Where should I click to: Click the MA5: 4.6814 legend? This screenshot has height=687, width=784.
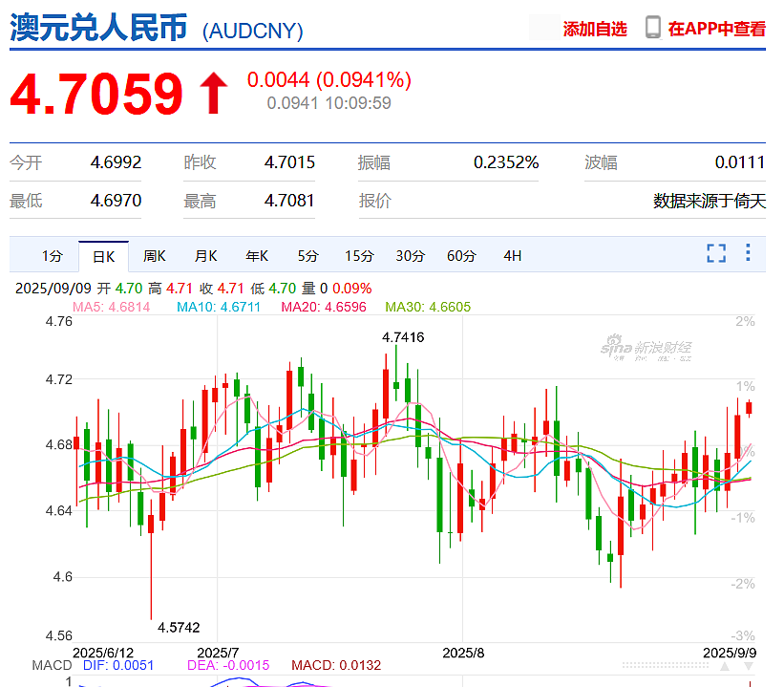tap(112, 307)
